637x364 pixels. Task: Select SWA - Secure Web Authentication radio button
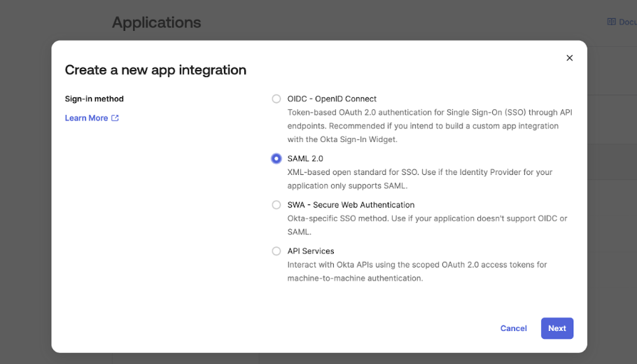click(276, 205)
